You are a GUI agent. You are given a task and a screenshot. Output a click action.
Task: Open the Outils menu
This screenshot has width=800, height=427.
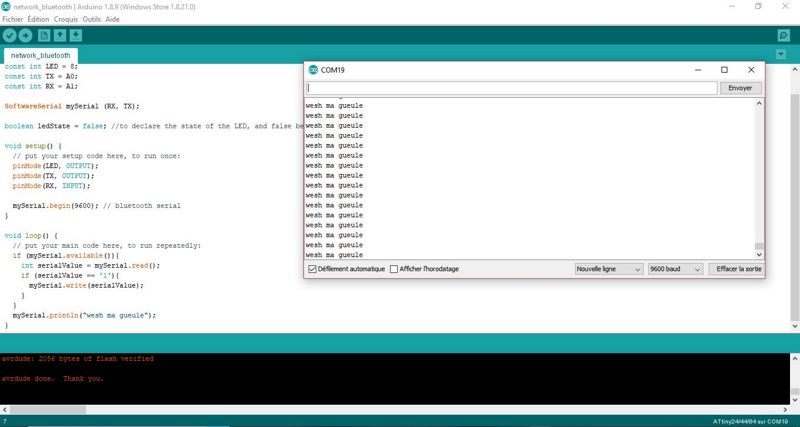(x=92, y=19)
